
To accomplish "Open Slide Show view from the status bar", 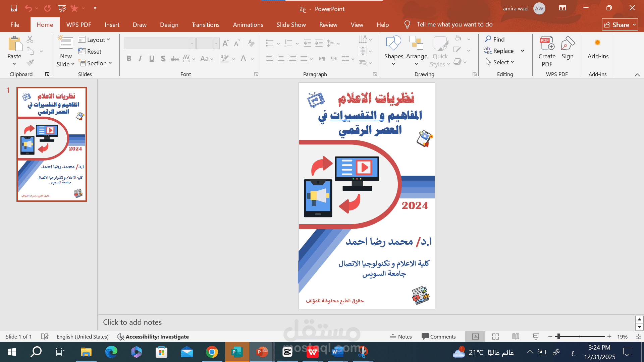I will click(535, 337).
